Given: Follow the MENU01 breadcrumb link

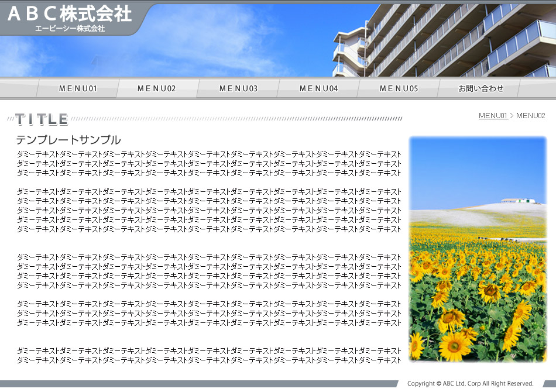Looking at the screenshot, I should [x=493, y=115].
